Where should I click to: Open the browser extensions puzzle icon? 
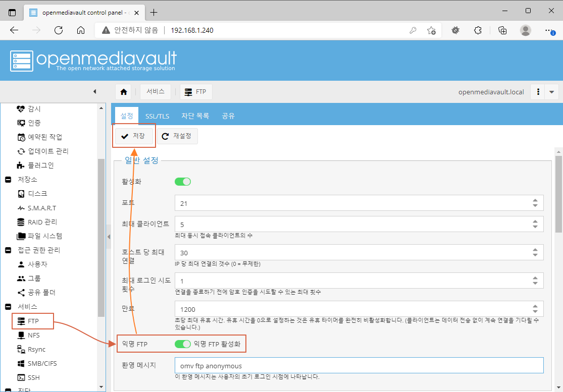click(478, 30)
